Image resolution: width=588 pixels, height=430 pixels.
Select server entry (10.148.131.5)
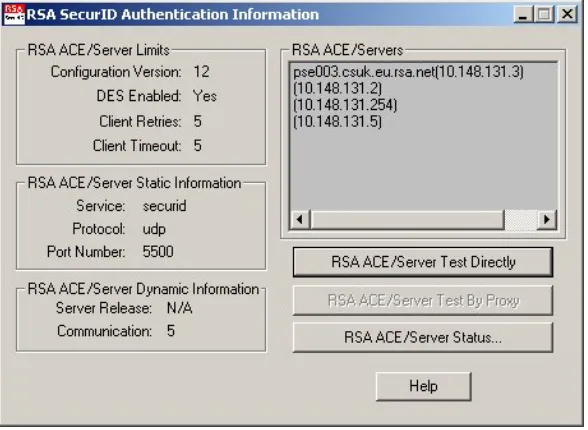[x=337, y=121]
